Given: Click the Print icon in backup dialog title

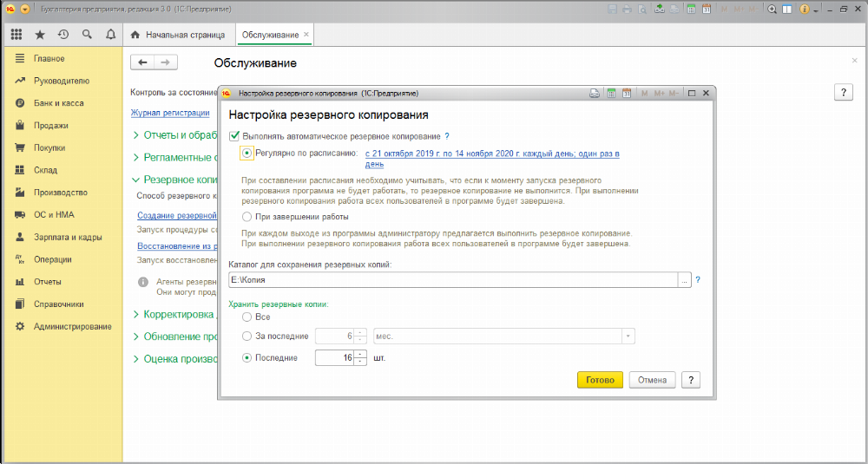Looking at the screenshot, I should click(x=594, y=94).
